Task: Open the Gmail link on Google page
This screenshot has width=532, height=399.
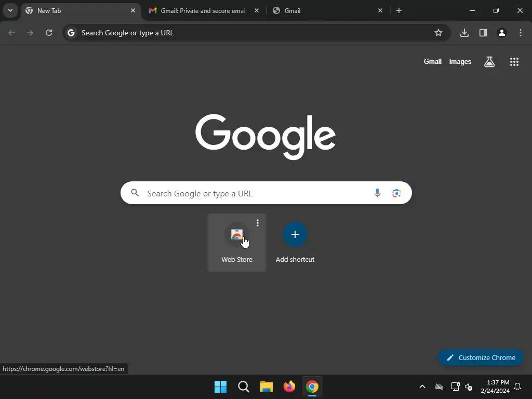Action: tap(433, 61)
